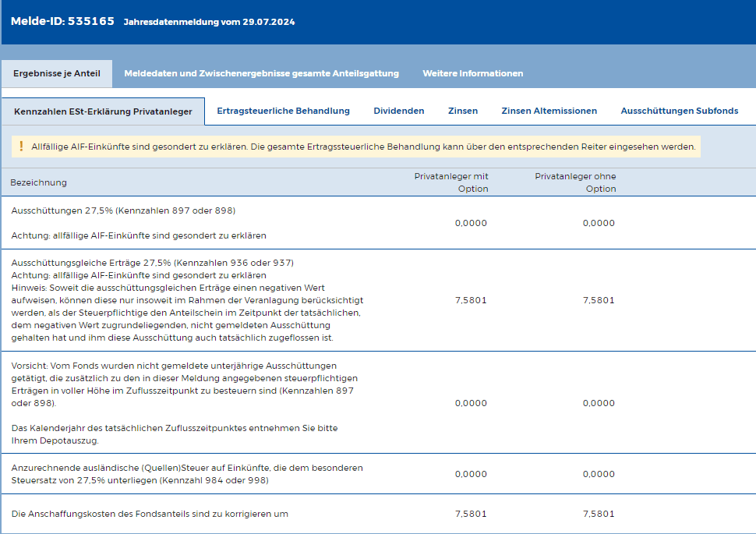Viewport: 756px width, 534px height.
Task: Click the Melde-ID: 535165 heading
Action: tap(62, 21)
